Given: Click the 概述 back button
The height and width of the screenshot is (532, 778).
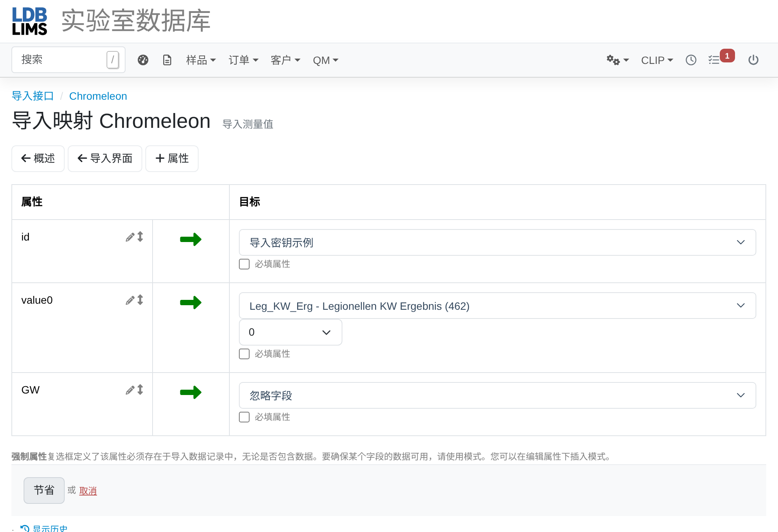Looking at the screenshot, I should [38, 158].
